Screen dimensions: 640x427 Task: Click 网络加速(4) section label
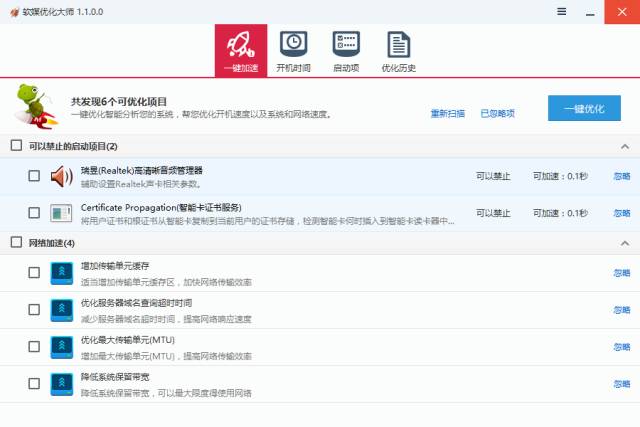pos(51,243)
